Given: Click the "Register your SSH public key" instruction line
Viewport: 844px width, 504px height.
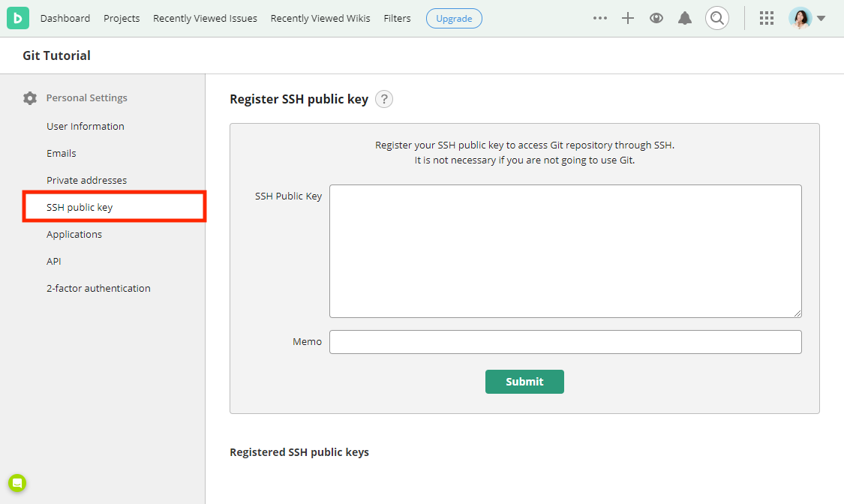Looking at the screenshot, I should click(525, 145).
